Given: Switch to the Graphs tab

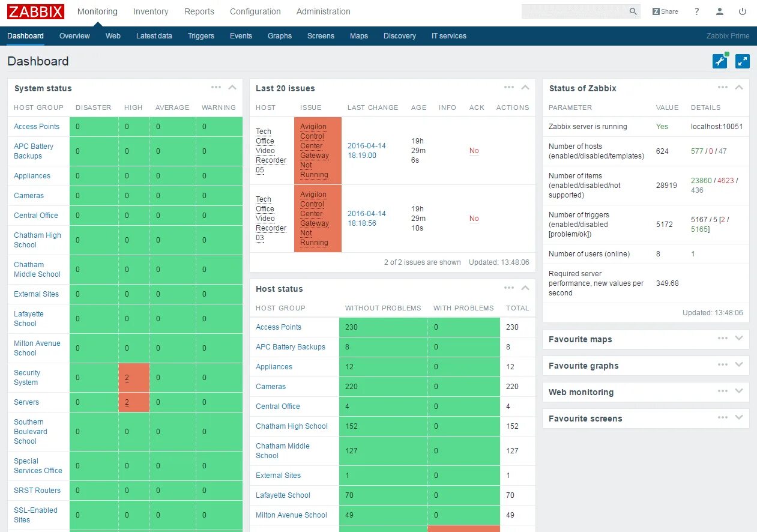Looking at the screenshot, I should click(x=280, y=36).
